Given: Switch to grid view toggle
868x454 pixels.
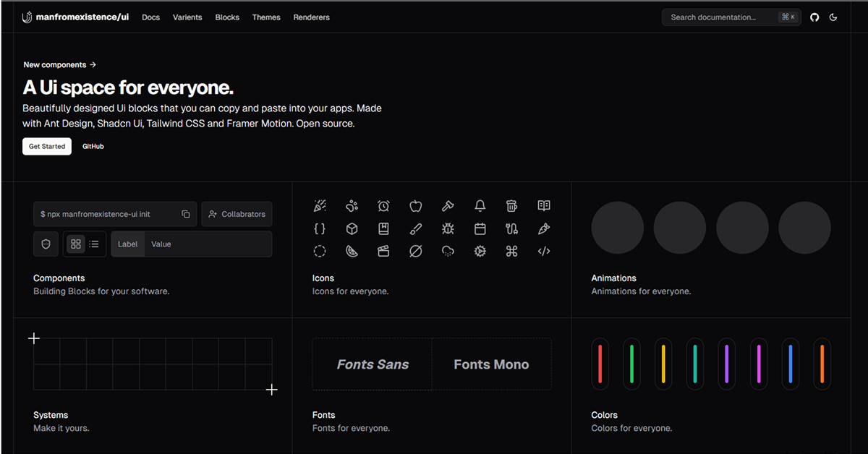Looking at the screenshot, I should pos(76,244).
